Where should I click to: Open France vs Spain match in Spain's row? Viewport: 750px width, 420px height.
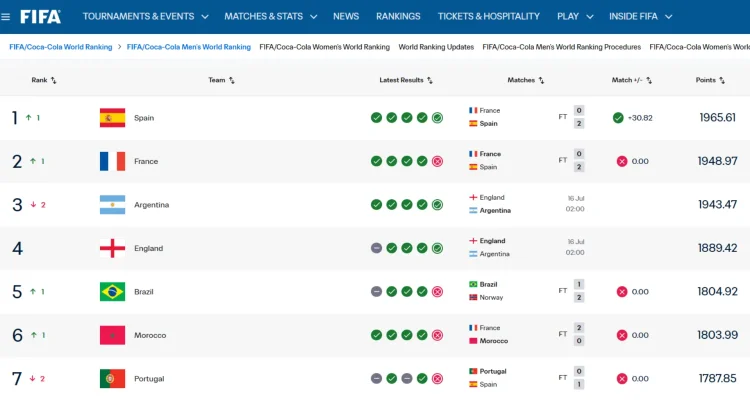(x=526, y=117)
